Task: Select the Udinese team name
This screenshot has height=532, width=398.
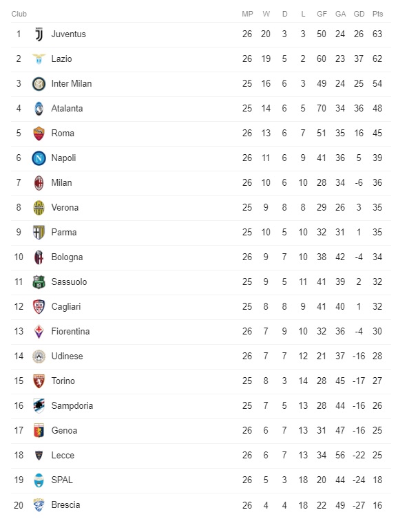Action: pyautogui.click(x=67, y=357)
